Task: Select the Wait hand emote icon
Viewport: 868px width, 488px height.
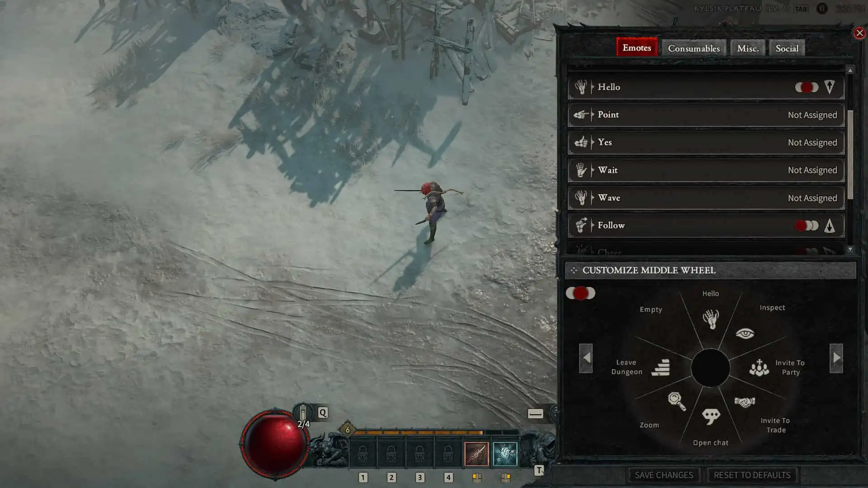Action: pos(580,170)
